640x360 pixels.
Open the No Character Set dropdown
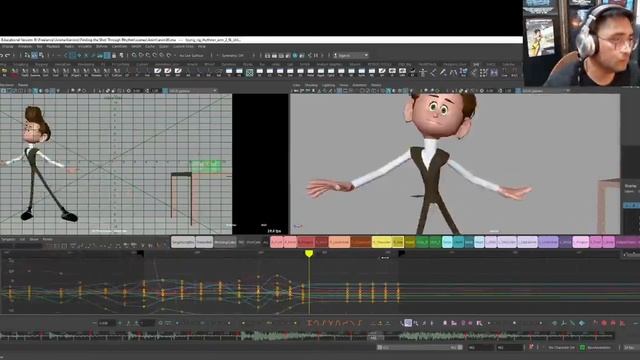coord(561,348)
